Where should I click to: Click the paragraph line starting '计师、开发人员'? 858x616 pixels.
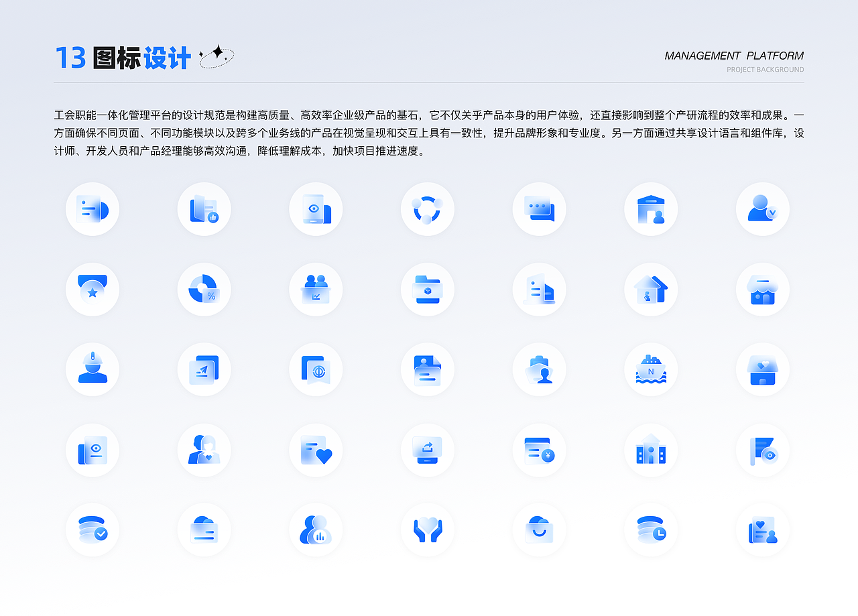[239, 151]
